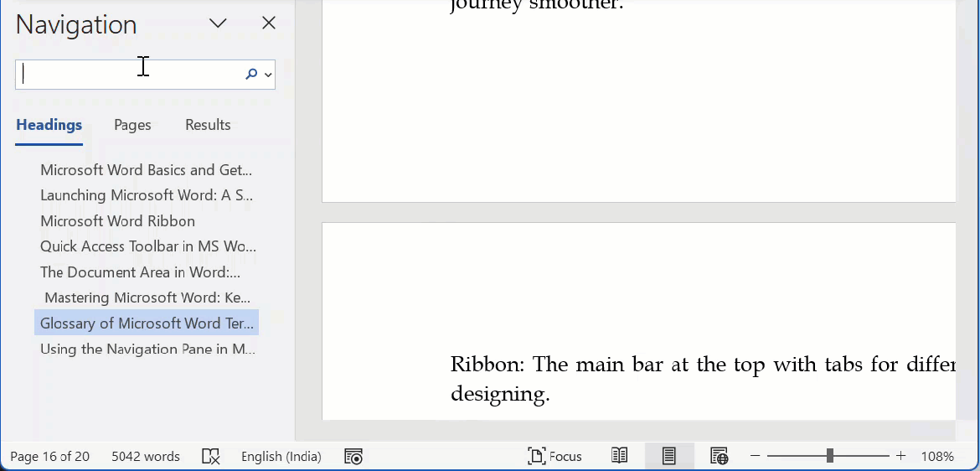
Task: Go to Launching Microsoft Word: A S... heading
Action: (x=147, y=195)
